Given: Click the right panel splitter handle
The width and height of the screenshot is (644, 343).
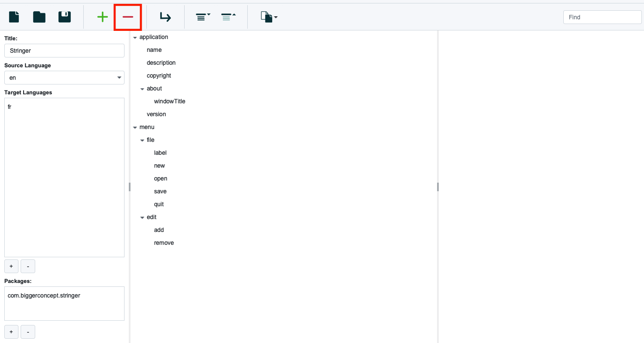Looking at the screenshot, I should tap(438, 187).
